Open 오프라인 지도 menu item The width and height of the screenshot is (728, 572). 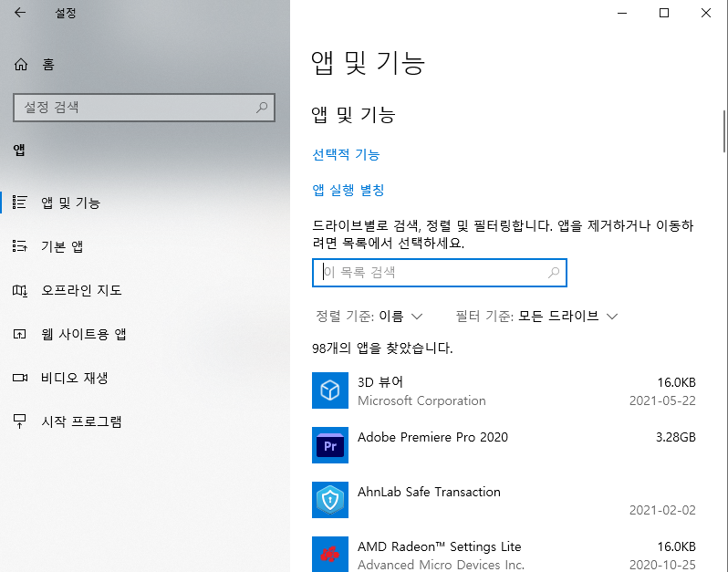click(x=145, y=290)
